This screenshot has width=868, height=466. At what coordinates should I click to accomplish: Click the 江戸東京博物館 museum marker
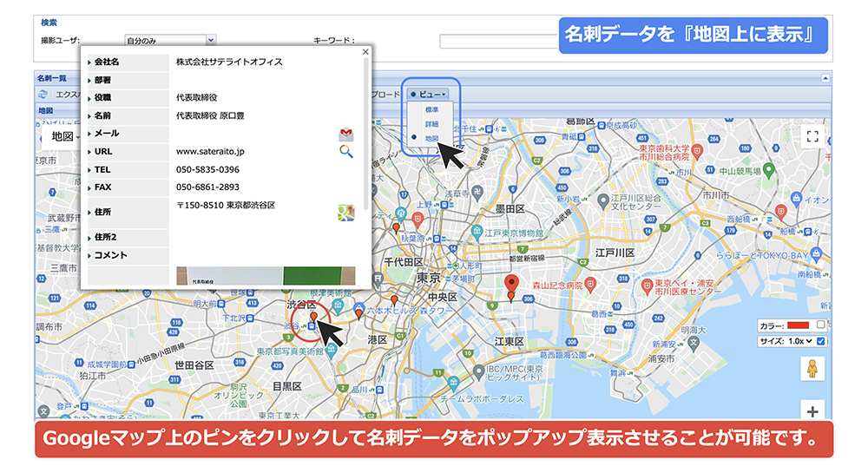[477, 232]
